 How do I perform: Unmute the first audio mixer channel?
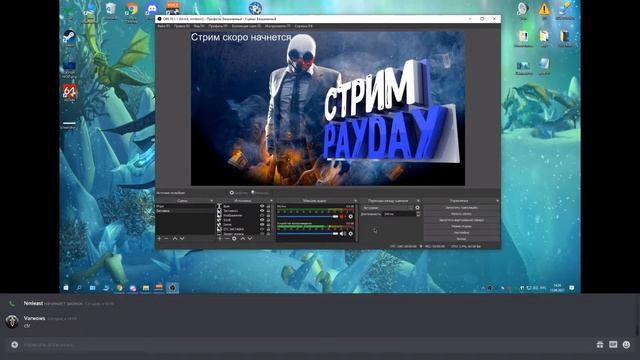coord(342,217)
